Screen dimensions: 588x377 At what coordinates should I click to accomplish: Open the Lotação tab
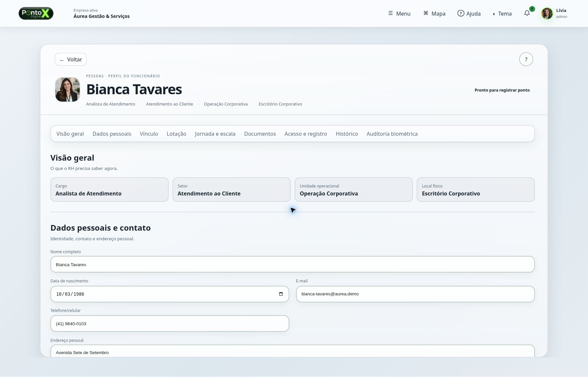coord(176,134)
